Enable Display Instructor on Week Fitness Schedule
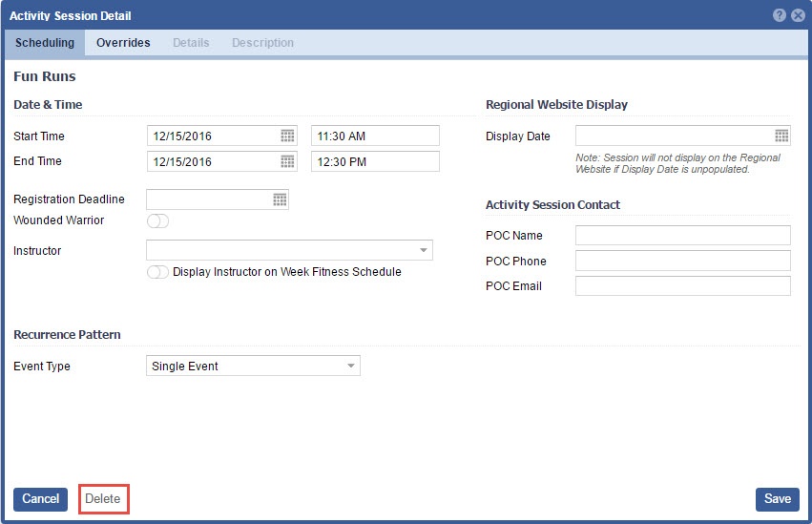812x524 pixels. 157,272
